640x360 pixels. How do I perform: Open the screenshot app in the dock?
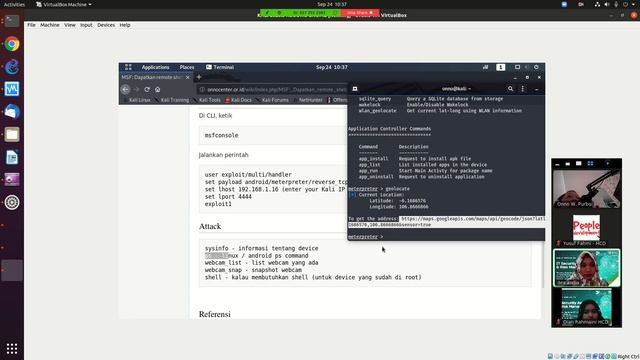coord(12,180)
